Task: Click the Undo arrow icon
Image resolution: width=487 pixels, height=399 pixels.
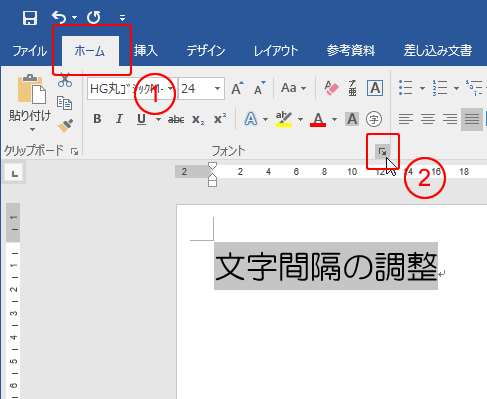Action: point(59,17)
